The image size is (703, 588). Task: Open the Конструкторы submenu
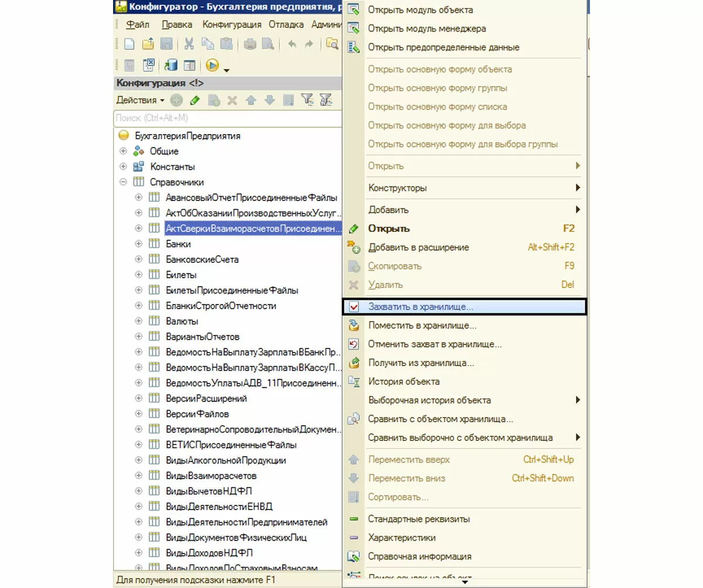pyautogui.click(x=465, y=188)
